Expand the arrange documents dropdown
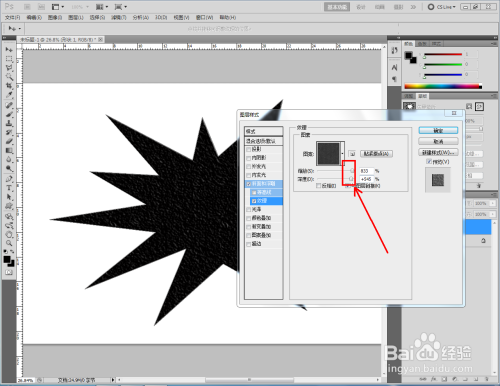Screen dimensions: 500x386 pos(102,7)
